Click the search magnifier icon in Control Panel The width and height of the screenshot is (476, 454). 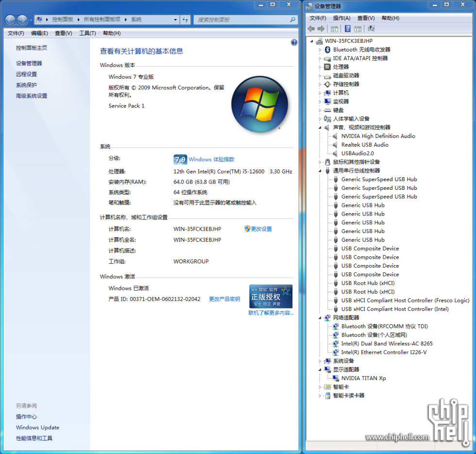coord(292,20)
